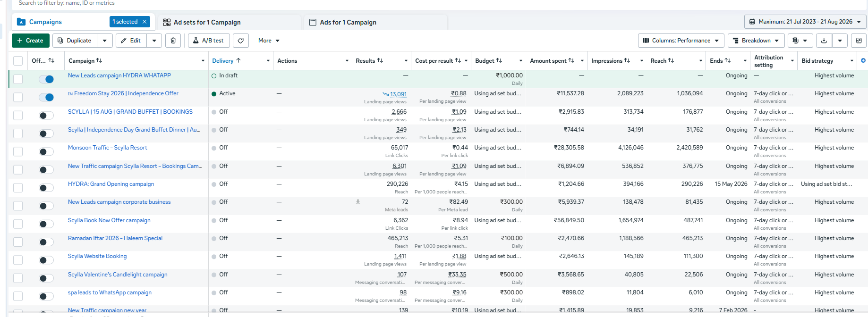The image size is (868, 317).
Task: Open the reports icon dropdown
Action: point(800,41)
